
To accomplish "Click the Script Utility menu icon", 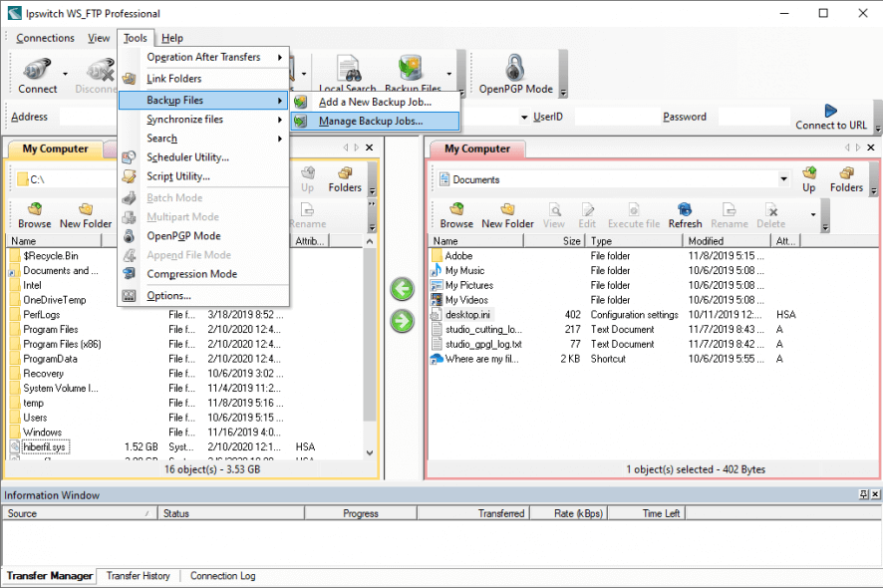I will pyautogui.click(x=130, y=176).
